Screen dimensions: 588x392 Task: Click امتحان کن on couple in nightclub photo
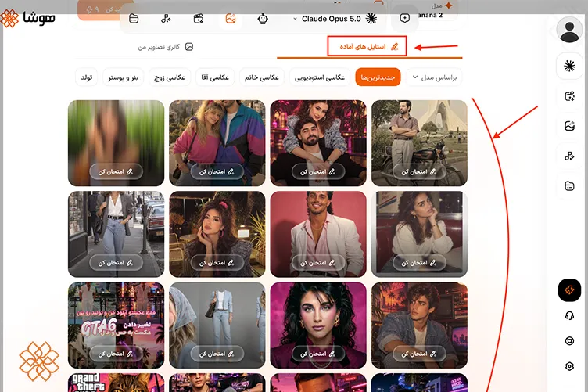pyautogui.click(x=318, y=172)
